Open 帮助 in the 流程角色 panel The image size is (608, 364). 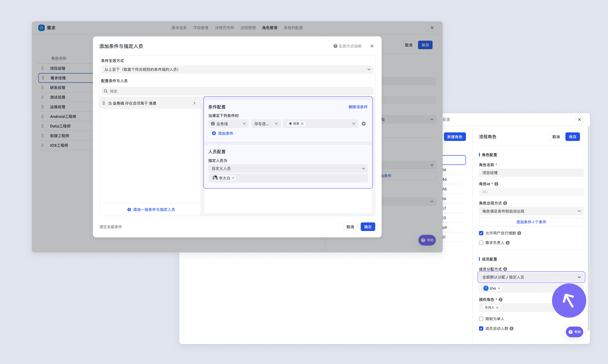pos(574,332)
